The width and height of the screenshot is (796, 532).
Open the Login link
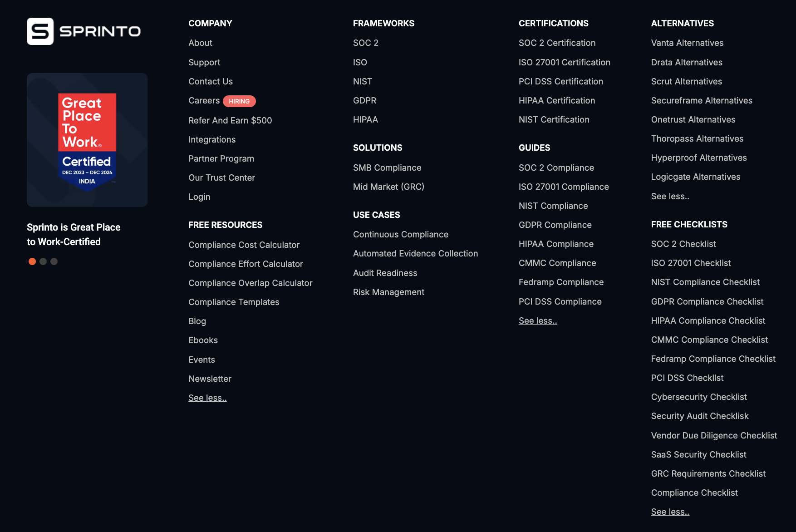click(x=199, y=197)
